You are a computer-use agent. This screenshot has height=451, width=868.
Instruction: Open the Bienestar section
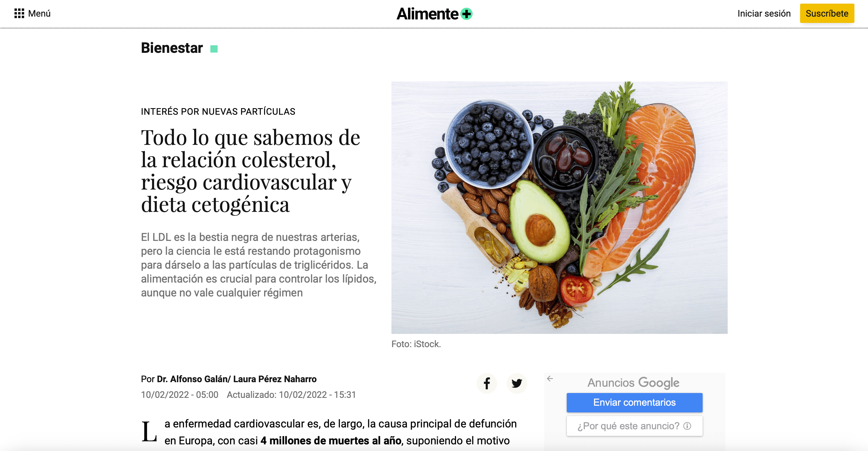(172, 48)
